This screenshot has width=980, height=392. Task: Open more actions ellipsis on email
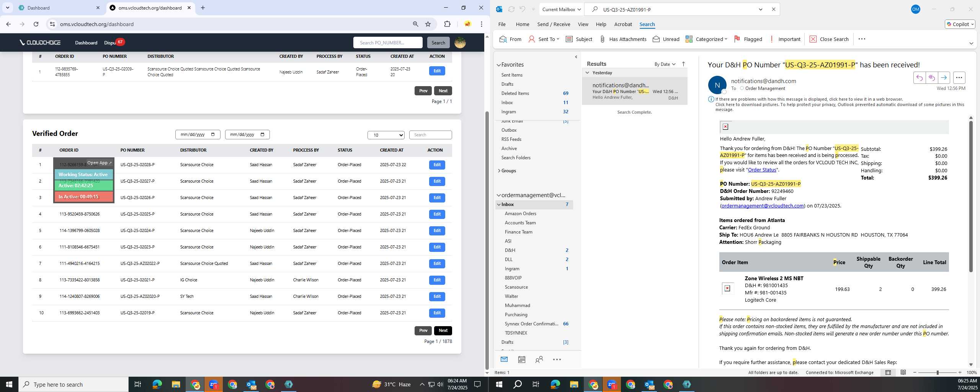pos(959,78)
